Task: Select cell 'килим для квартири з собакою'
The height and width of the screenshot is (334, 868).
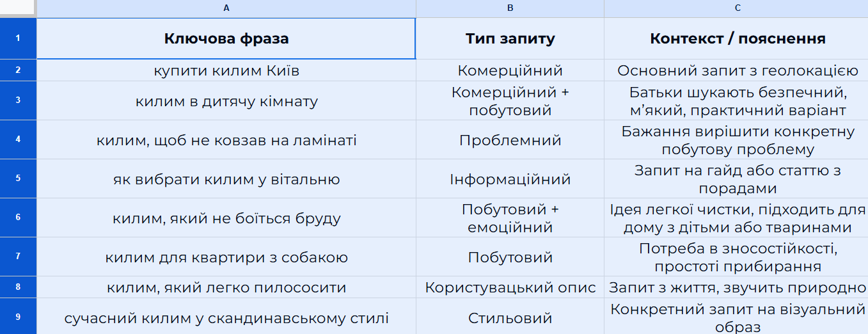Action: click(226, 257)
